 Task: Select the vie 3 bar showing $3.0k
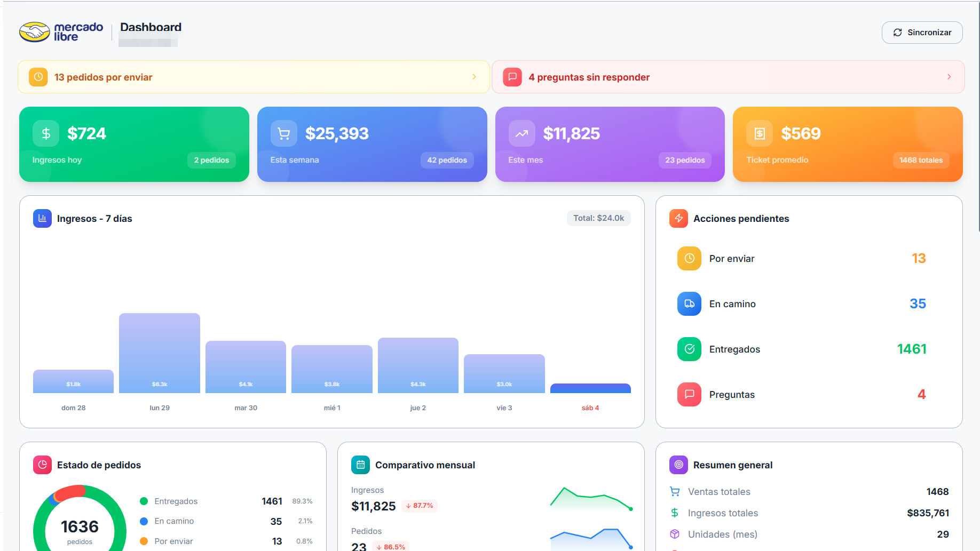[x=504, y=373]
